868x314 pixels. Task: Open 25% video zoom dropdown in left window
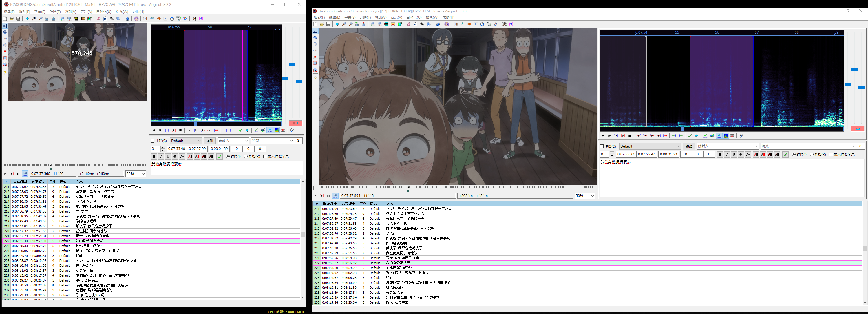(136, 174)
